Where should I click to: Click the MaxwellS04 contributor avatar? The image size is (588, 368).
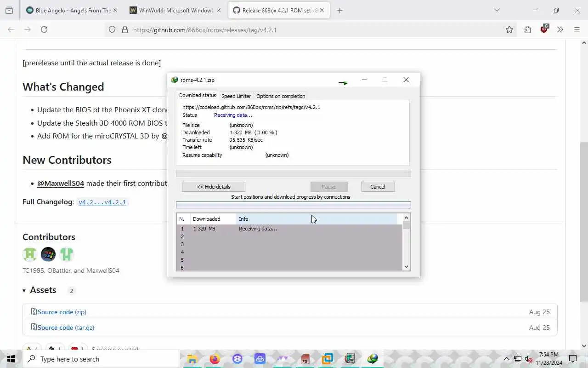(67, 254)
